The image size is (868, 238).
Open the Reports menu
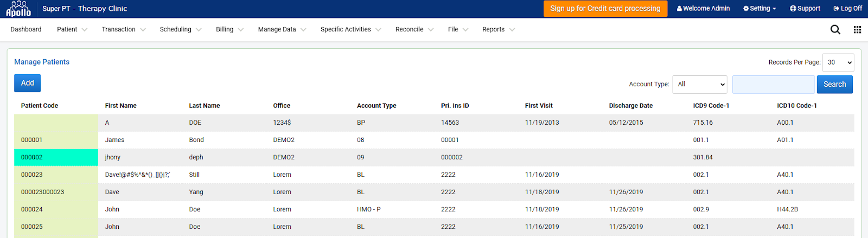click(x=499, y=30)
